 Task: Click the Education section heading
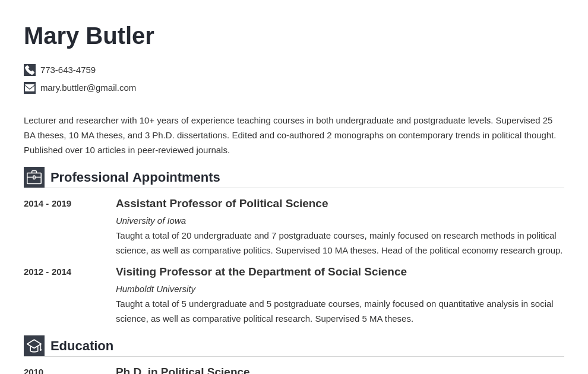pos(82,346)
